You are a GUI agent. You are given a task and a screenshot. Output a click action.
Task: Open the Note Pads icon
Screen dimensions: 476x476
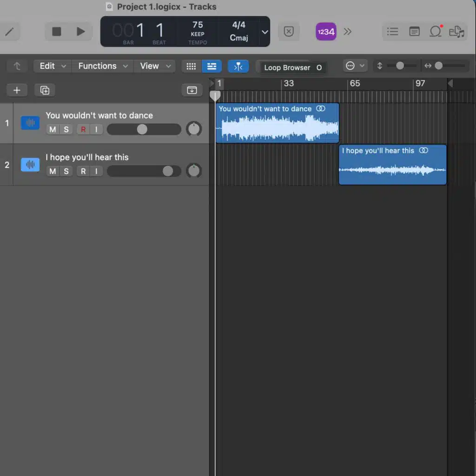[x=414, y=32]
